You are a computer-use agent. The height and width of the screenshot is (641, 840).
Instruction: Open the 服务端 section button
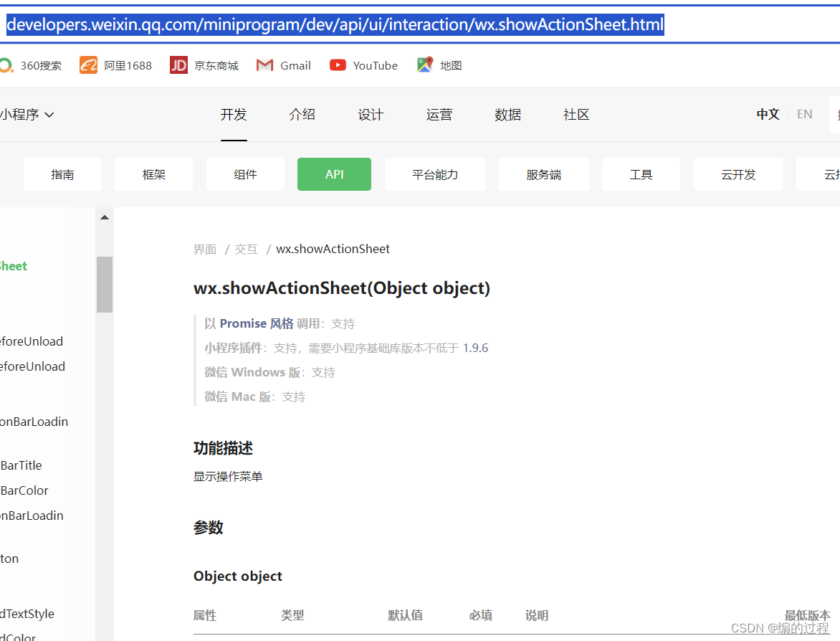pyautogui.click(x=544, y=174)
